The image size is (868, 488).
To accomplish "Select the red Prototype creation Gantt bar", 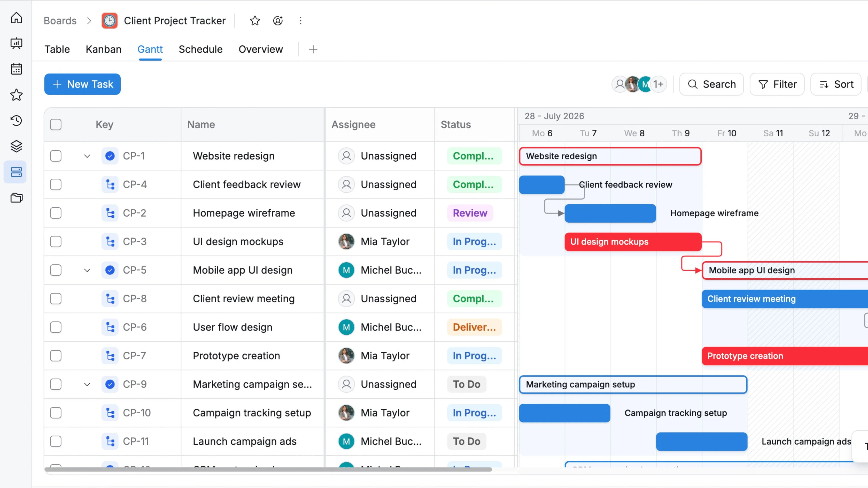I will click(785, 356).
